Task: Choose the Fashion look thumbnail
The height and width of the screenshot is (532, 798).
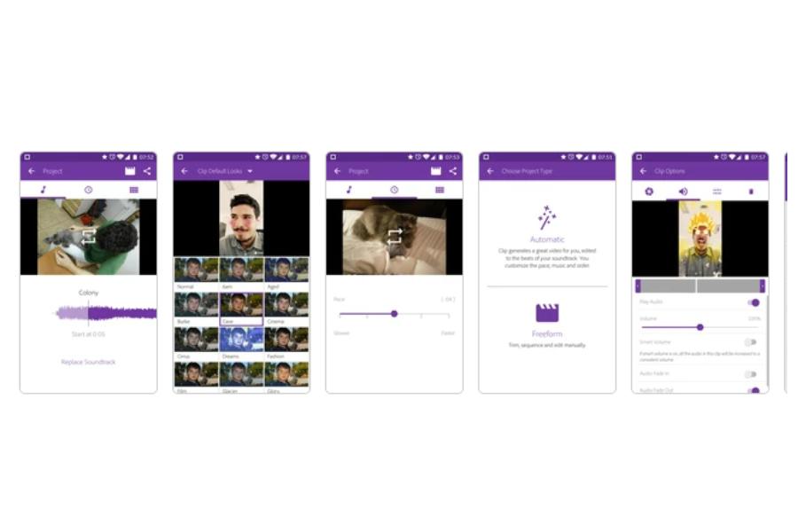Action: (x=286, y=340)
